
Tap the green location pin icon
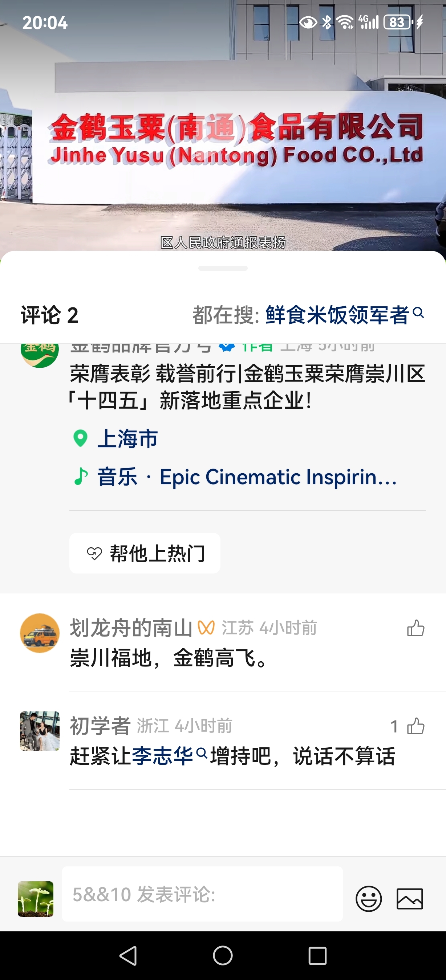coord(80,438)
